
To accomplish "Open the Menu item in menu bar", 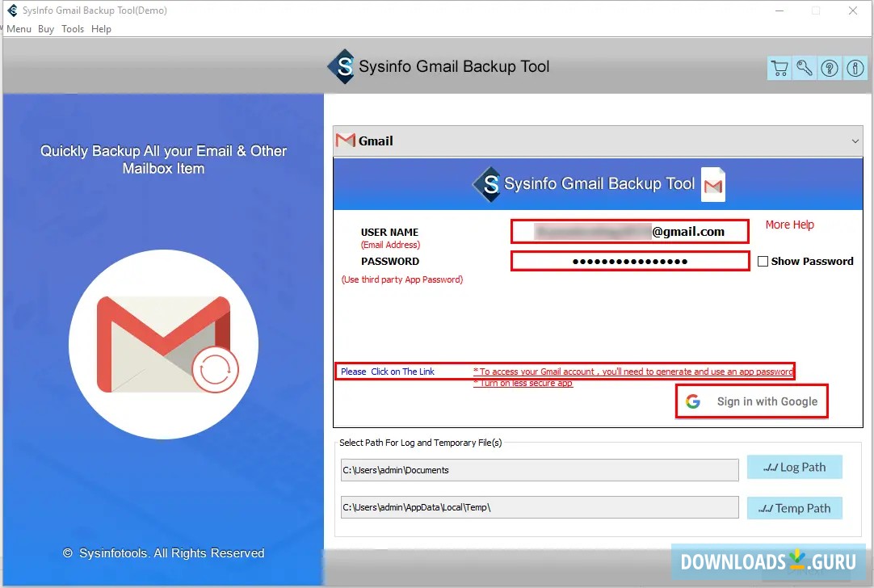I will tap(19, 28).
